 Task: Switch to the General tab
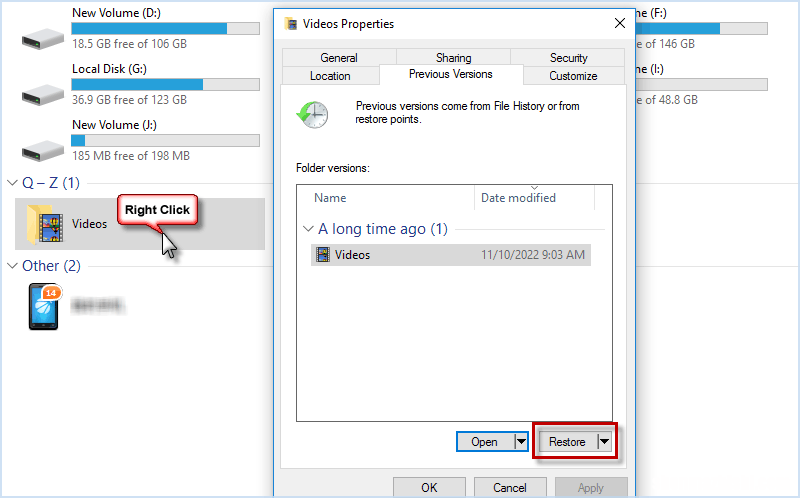(339, 58)
